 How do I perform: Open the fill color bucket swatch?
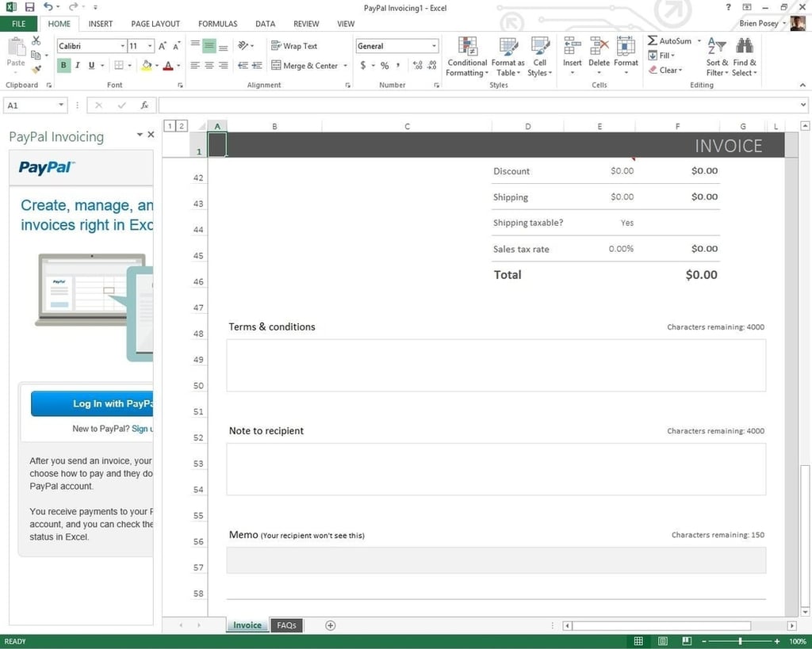click(x=147, y=65)
